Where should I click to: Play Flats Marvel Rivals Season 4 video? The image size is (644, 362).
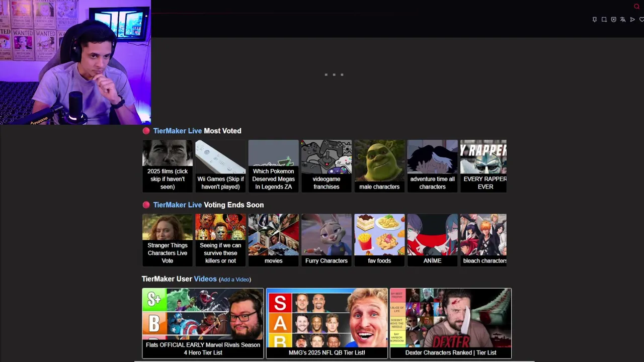point(203,323)
